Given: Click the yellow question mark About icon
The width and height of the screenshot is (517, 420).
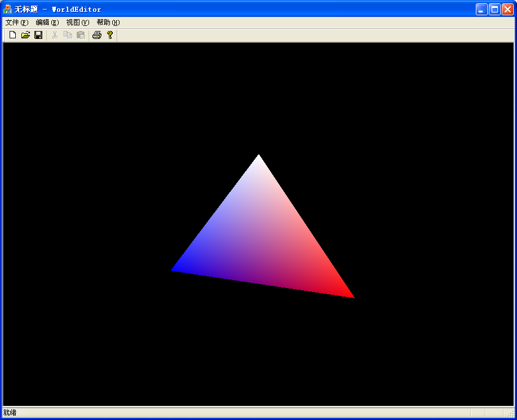Looking at the screenshot, I should click(x=110, y=36).
